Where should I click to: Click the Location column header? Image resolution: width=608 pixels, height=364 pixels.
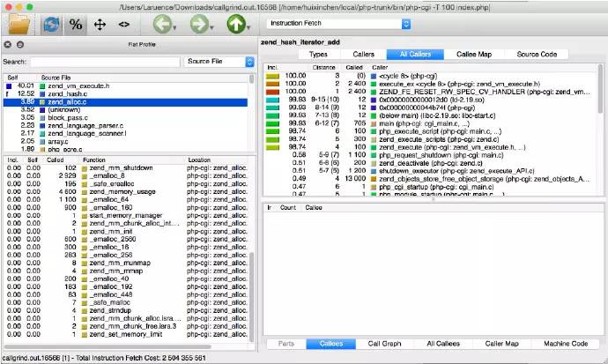[x=199, y=160]
